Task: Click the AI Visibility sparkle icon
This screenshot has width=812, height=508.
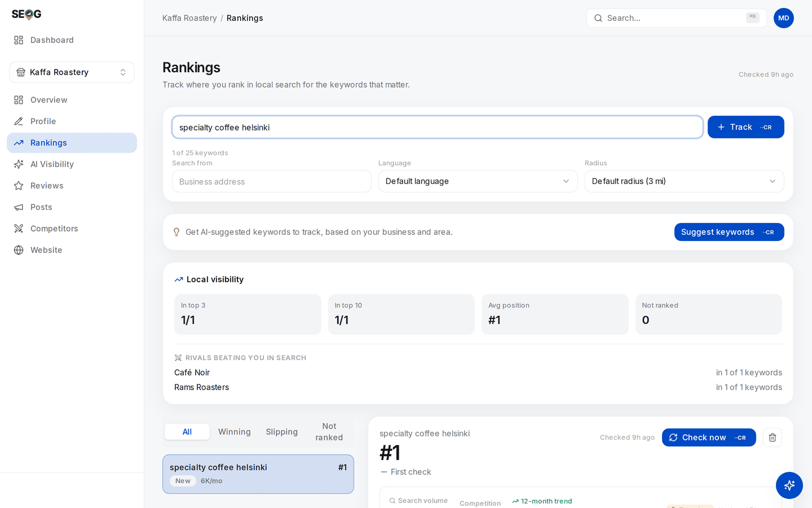Action: point(19,164)
